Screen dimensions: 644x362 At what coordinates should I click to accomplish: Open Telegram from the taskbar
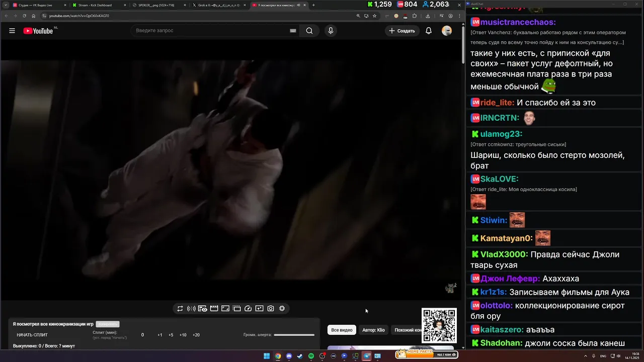pyautogui.click(x=366, y=356)
